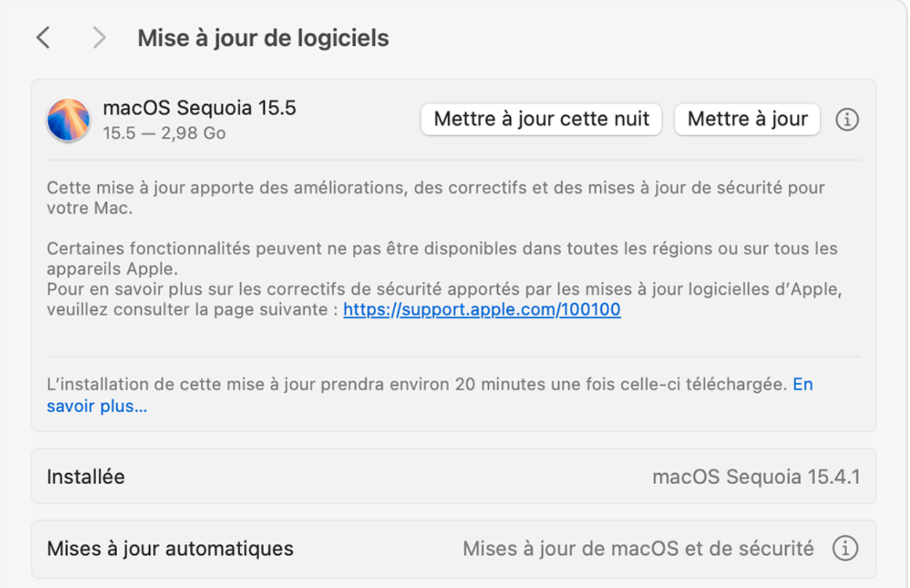Click macOS Sequoia 15.4.1 installed version text
The width and height of the screenshot is (910, 588).
pos(757,476)
